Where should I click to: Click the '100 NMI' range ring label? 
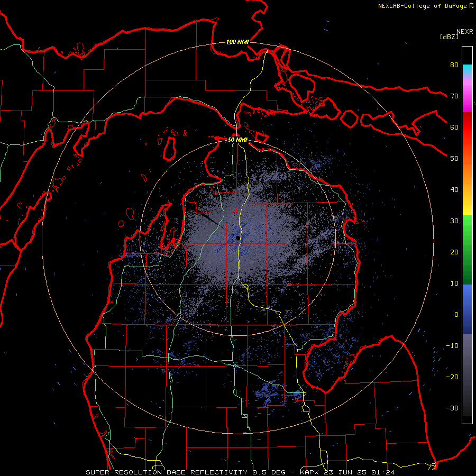coord(237,42)
